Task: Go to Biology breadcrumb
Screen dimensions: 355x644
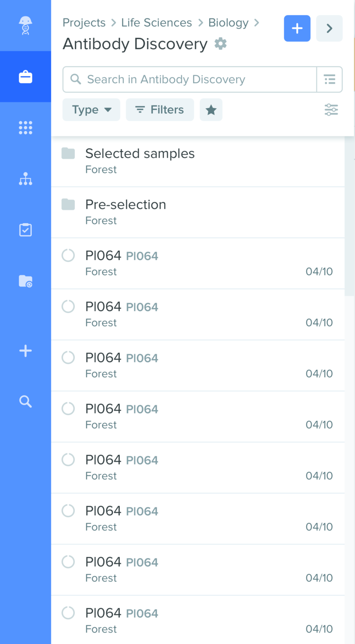Action: click(228, 23)
